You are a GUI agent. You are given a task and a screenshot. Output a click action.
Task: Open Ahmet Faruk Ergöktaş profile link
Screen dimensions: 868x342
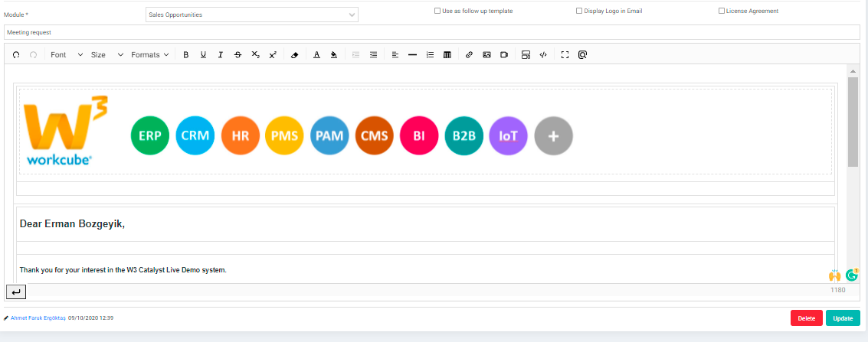pos(38,318)
